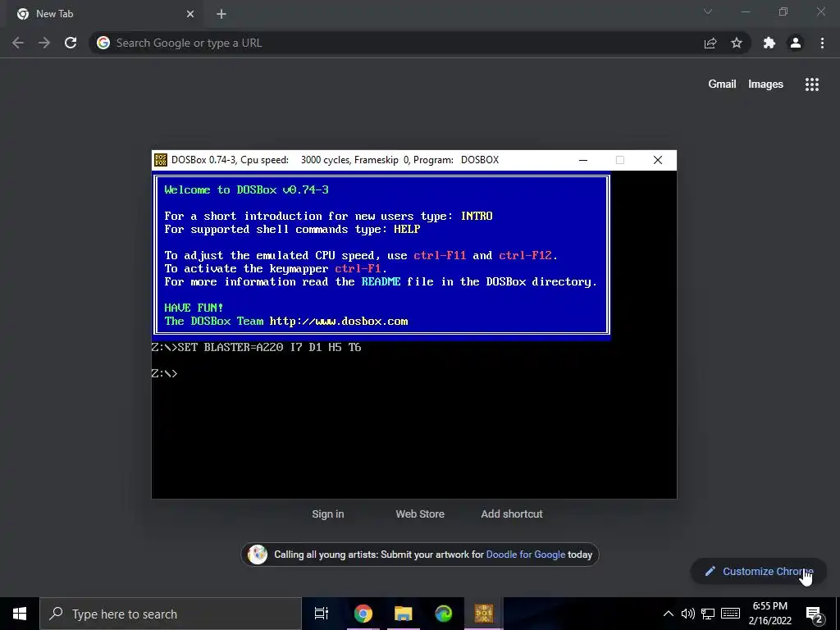Open the volume control in system tray
Screen dimensions: 840x630
(x=688, y=614)
